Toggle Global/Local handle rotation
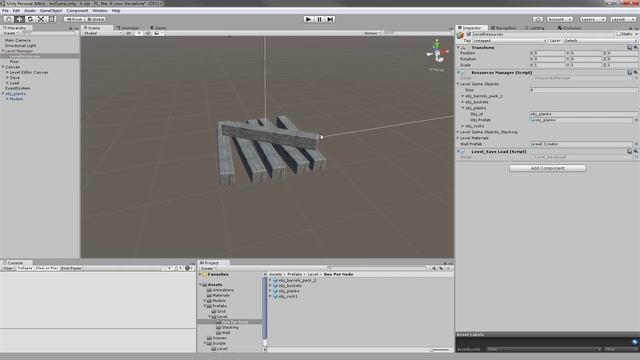 pos(96,19)
